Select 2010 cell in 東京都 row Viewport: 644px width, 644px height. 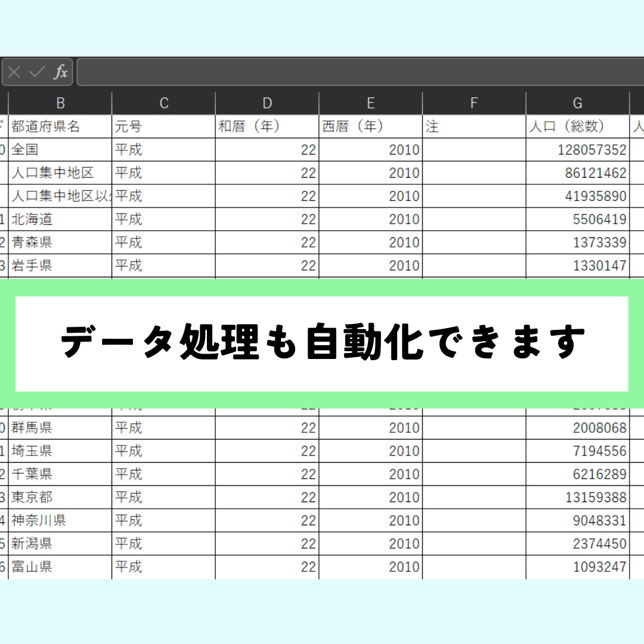point(371,497)
